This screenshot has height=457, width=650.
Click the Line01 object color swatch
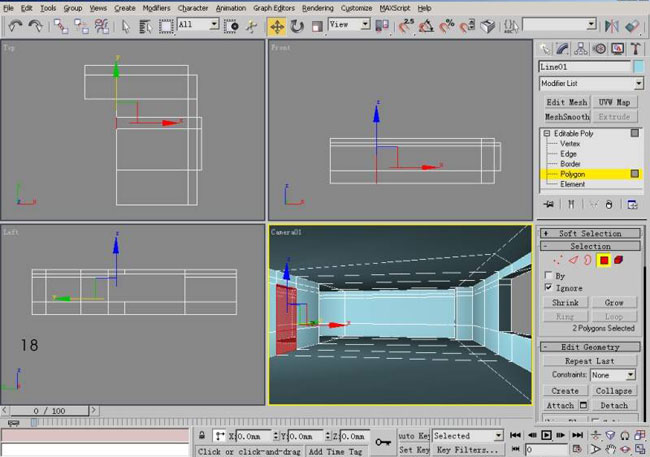tap(639, 67)
